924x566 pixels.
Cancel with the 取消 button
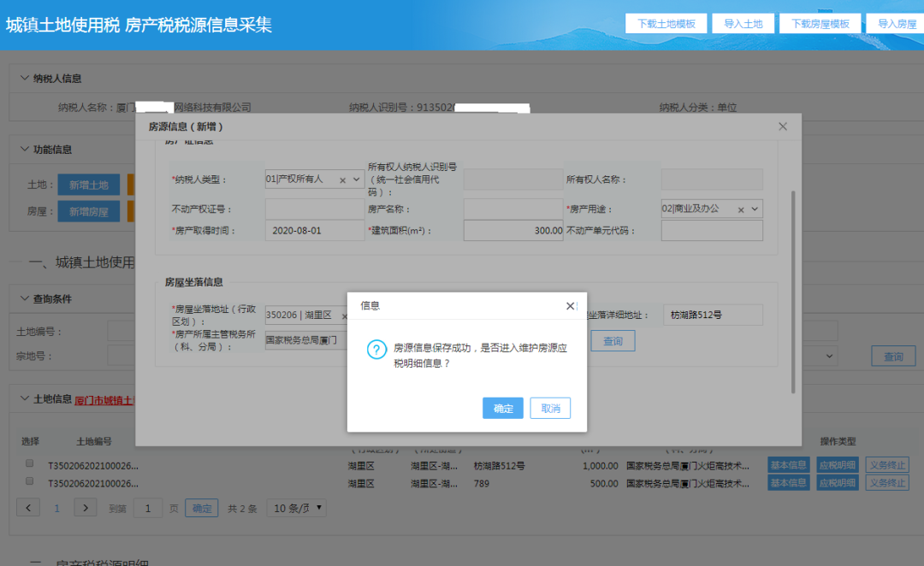pos(550,408)
